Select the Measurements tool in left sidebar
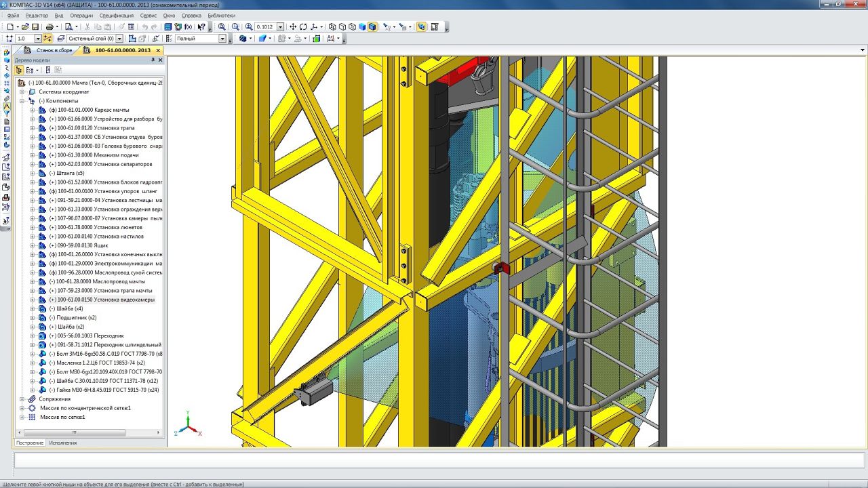The height and width of the screenshot is (488, 868). [7, 106]
